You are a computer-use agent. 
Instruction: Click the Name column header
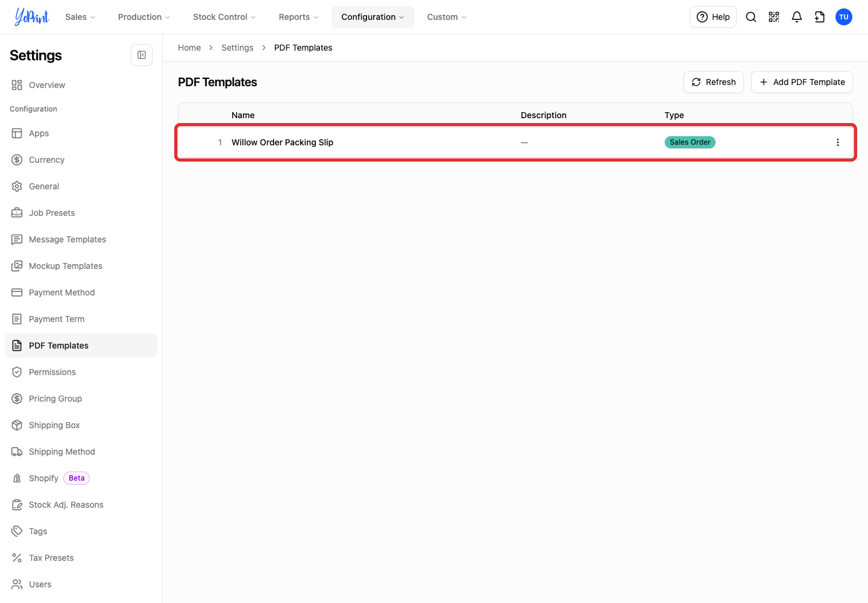[243, 115]
